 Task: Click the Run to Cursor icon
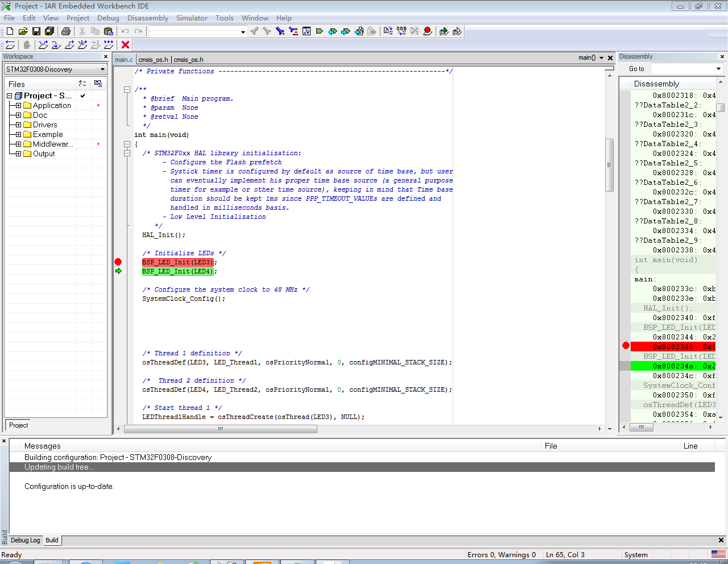click(x=96, y=45)
